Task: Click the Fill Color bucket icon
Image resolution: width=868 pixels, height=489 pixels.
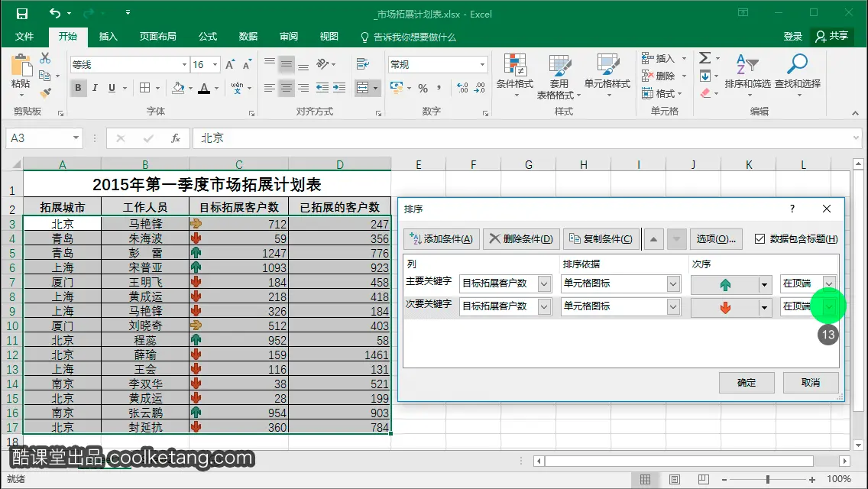Action: tap(178, 88)
